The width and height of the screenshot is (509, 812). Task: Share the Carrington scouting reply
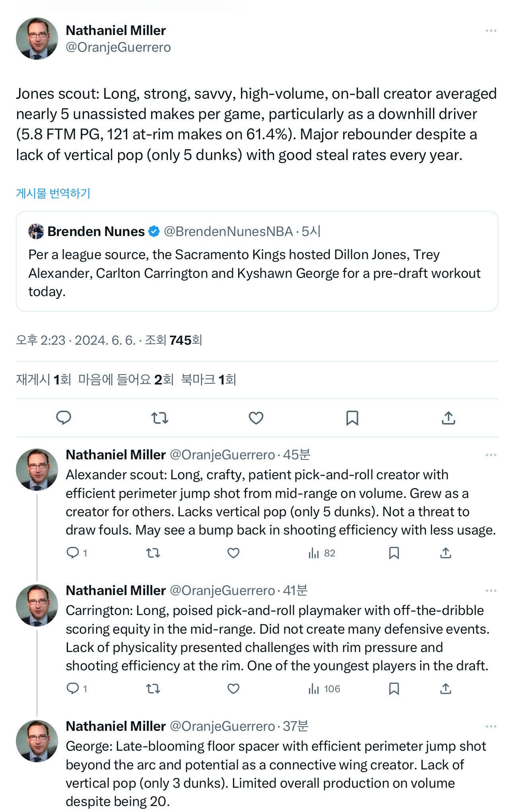pyautogui.click(x=446, y=689)
